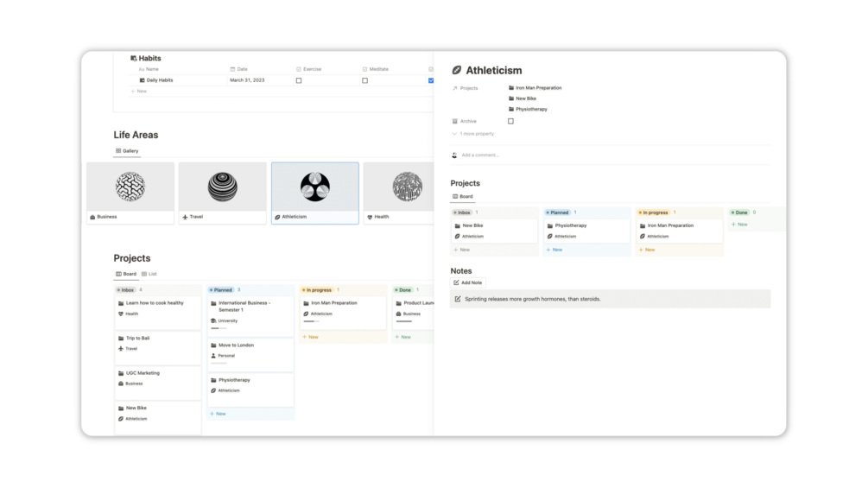Expand the 1 more property section

(472, 134)
